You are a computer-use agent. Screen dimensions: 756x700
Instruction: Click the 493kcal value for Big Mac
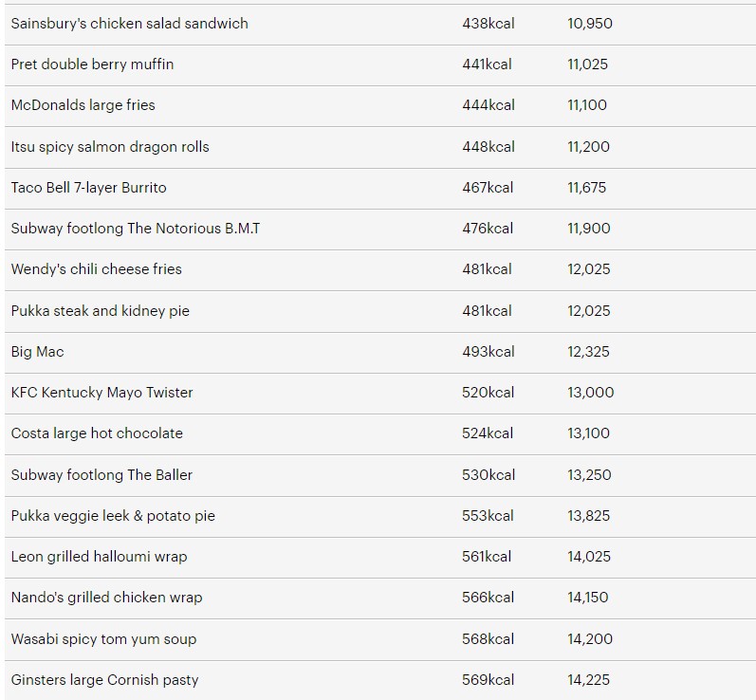(488, 352)
